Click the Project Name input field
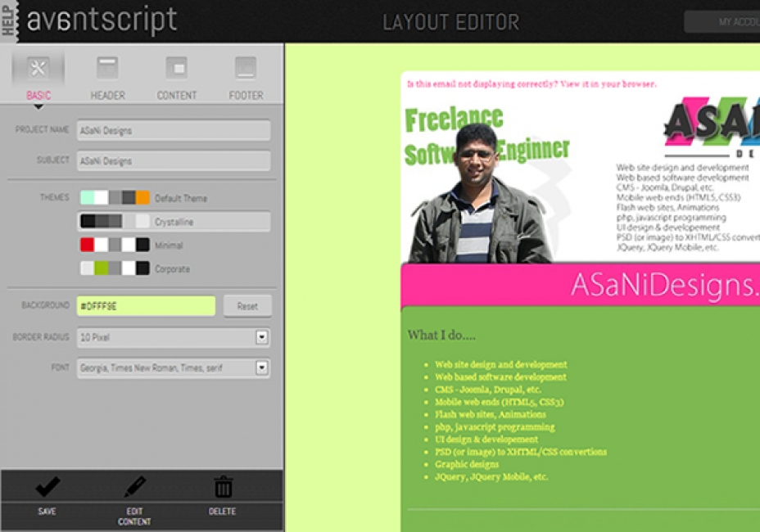 pos(174,130)
